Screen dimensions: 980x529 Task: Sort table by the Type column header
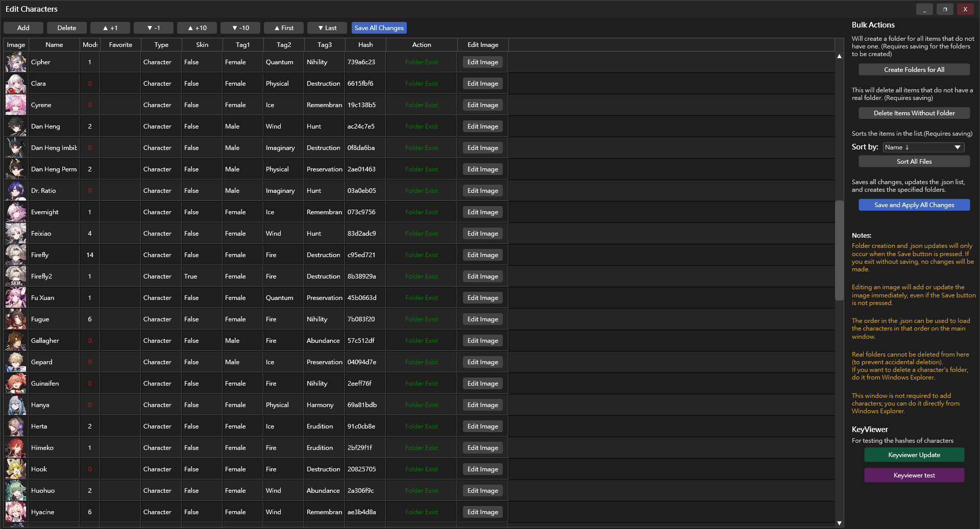pos(161,45)
